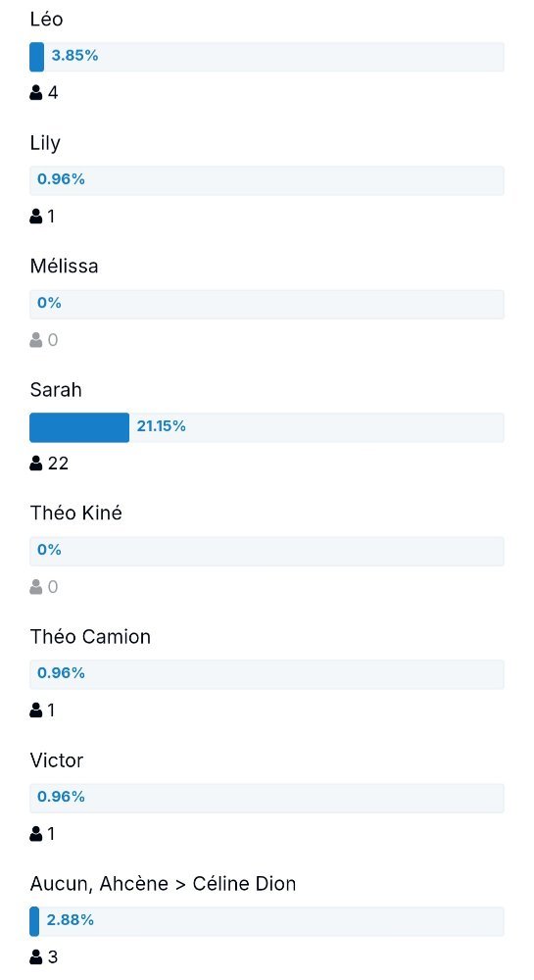The image size is (534, 980).
Task: Click the 22 voter count under Sarah
Action: tap(58, 464)
